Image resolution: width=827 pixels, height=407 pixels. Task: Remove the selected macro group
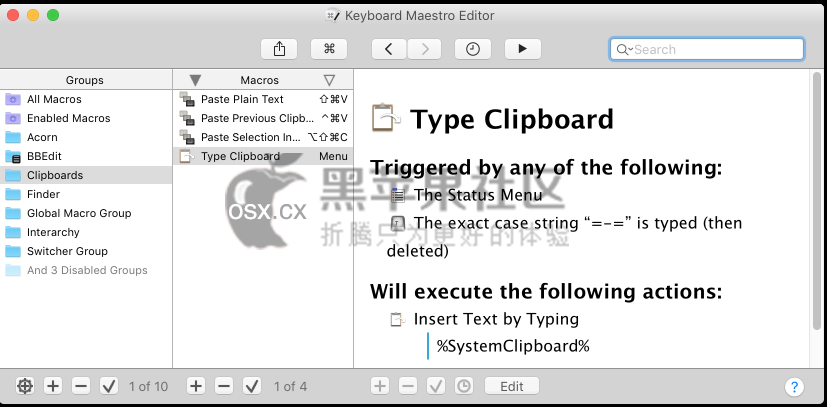coord(81,386)
